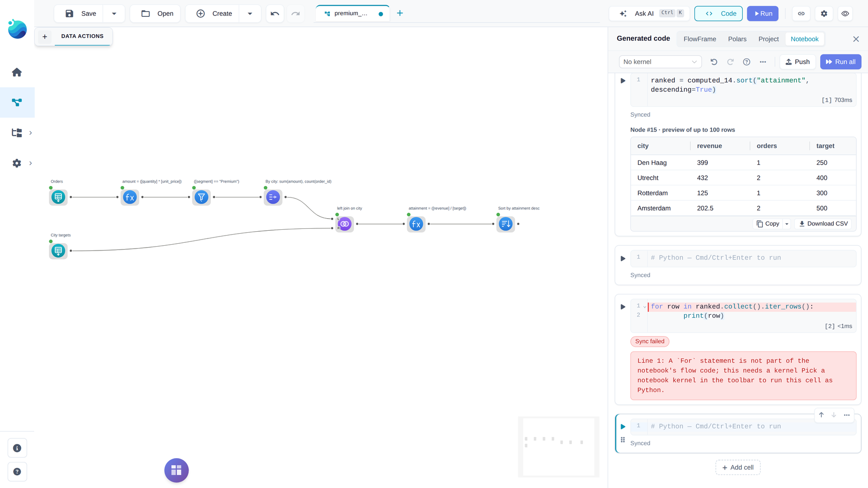
Task: Switch to the Project tab
Action: pyautogui.click(x=769, y=39)
